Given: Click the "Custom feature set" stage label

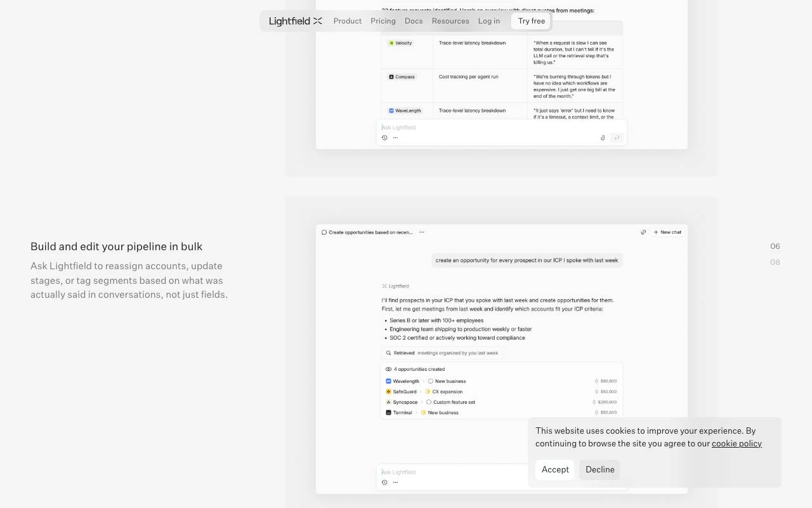Looking at the screenshot, I should [454, 402].
